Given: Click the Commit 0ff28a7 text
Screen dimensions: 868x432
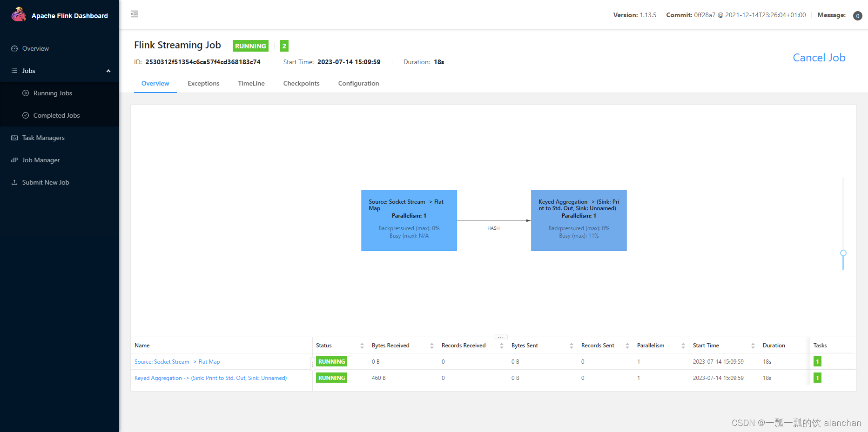Looking at the screenshot, I should (736, 15).
